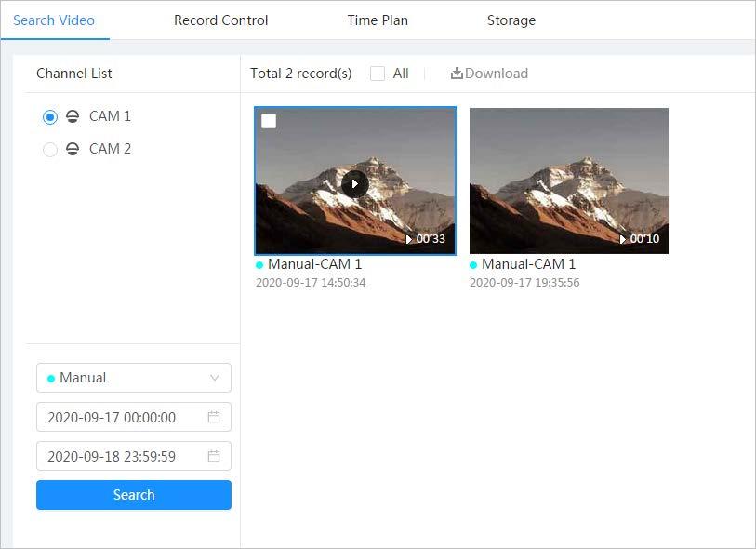This screenshot has height=549, width=756.
Task: Click the timestamp 2020-09-17 14:50:34
Action: point(311,283)
